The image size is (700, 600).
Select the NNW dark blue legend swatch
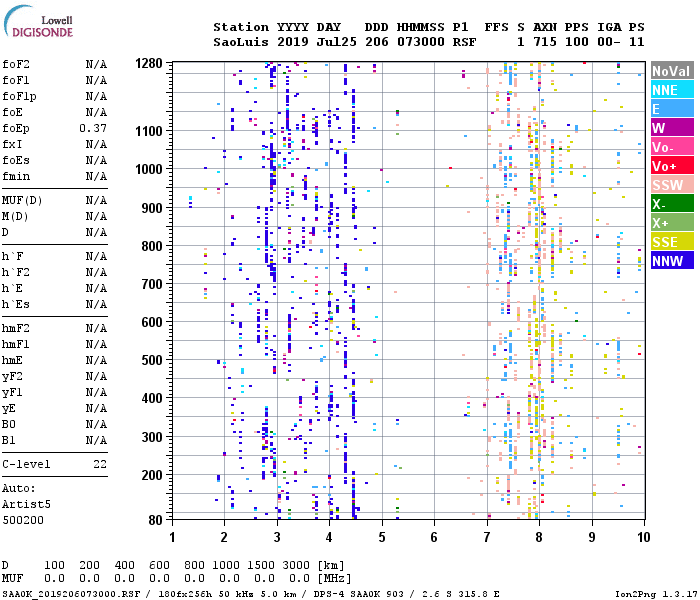672,260
